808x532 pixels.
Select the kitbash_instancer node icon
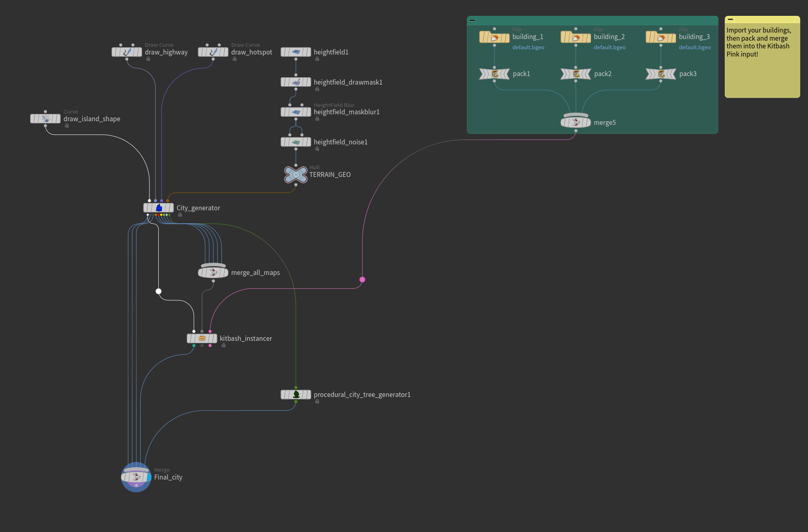202,338
